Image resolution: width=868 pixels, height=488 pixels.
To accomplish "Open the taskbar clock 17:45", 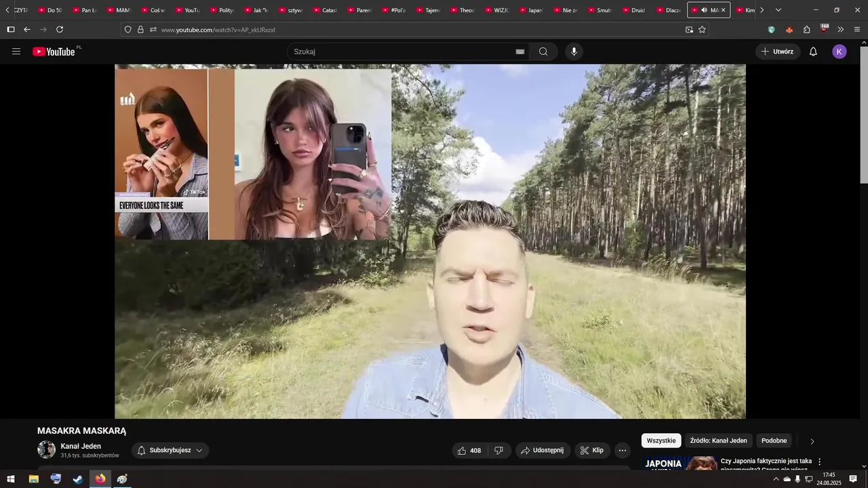I will [829, 479].
